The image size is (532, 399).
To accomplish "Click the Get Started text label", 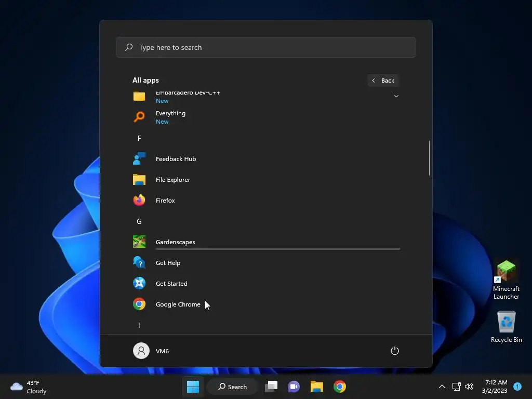I will coord(171,284).
